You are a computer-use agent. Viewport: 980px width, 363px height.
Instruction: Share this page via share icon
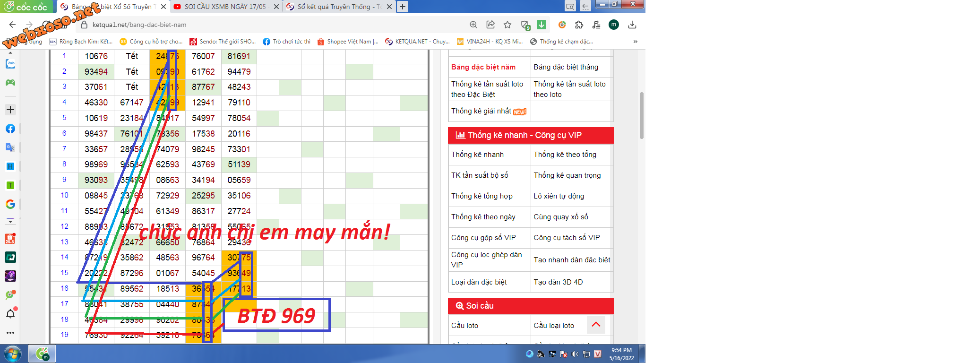(490, 25)
